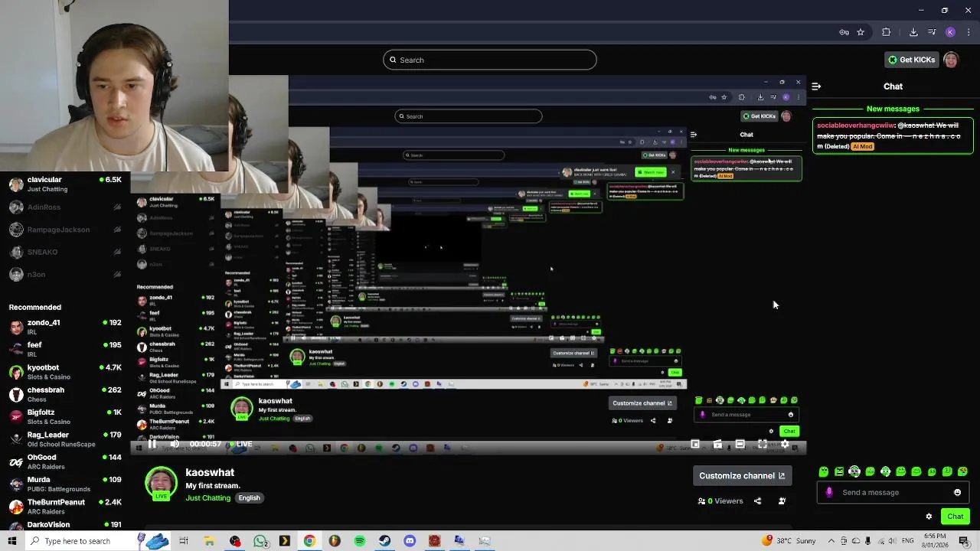This screenshot has width=980, height=551.
Task: Show Chrome downloads
Action: tap(913, 32)
